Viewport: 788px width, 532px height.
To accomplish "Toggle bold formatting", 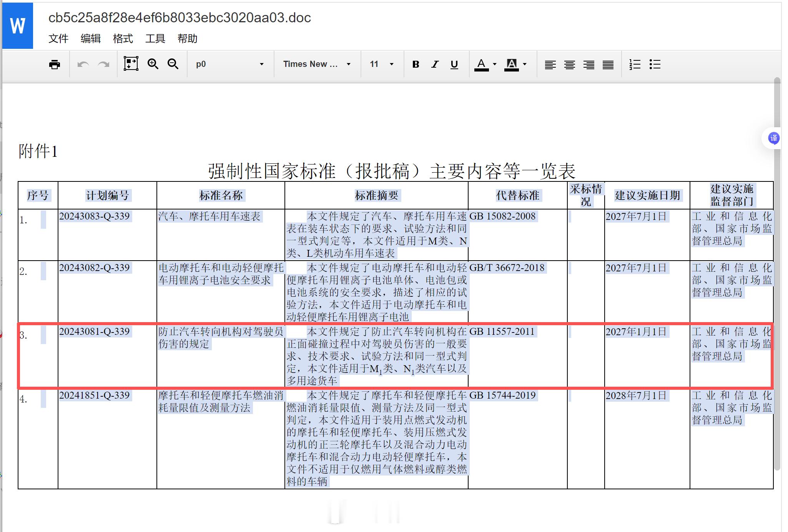I will point(416,64).
